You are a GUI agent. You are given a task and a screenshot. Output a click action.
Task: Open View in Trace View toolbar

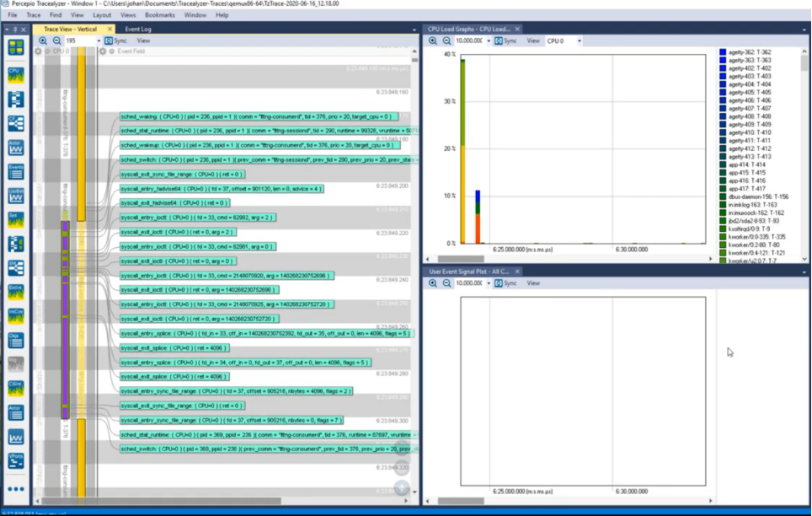click(x=143, y=40)
